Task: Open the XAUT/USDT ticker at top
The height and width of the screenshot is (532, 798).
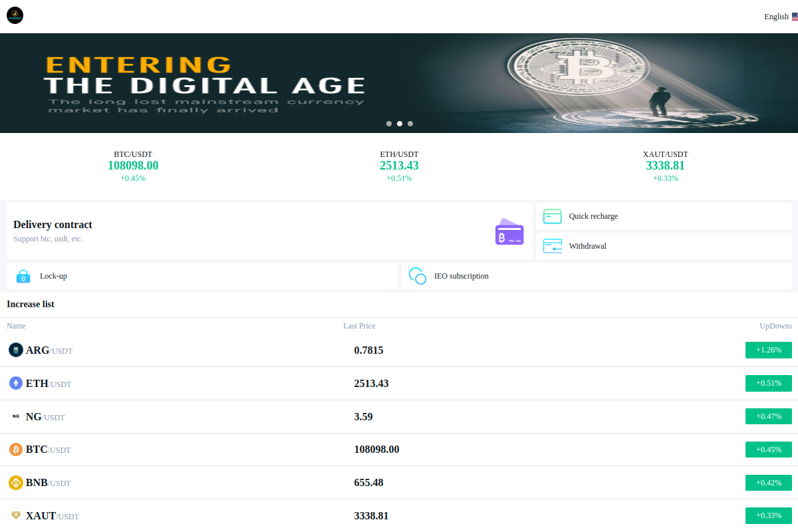Action: click(x=665, y=166)
